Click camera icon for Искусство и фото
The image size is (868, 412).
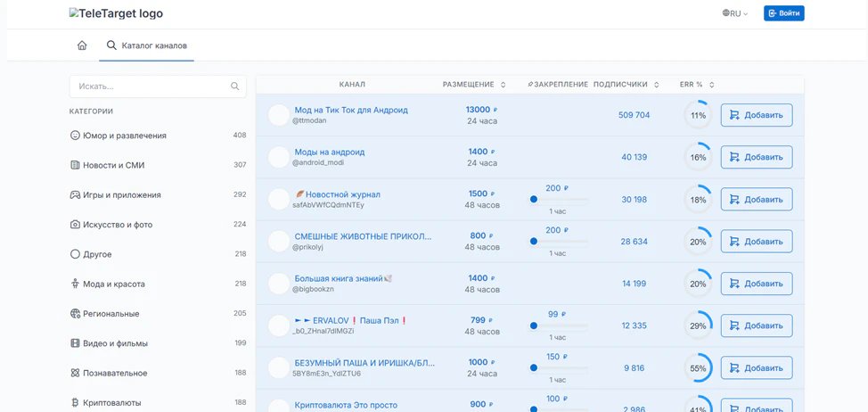pyautogui.click(x=75, y=224)
